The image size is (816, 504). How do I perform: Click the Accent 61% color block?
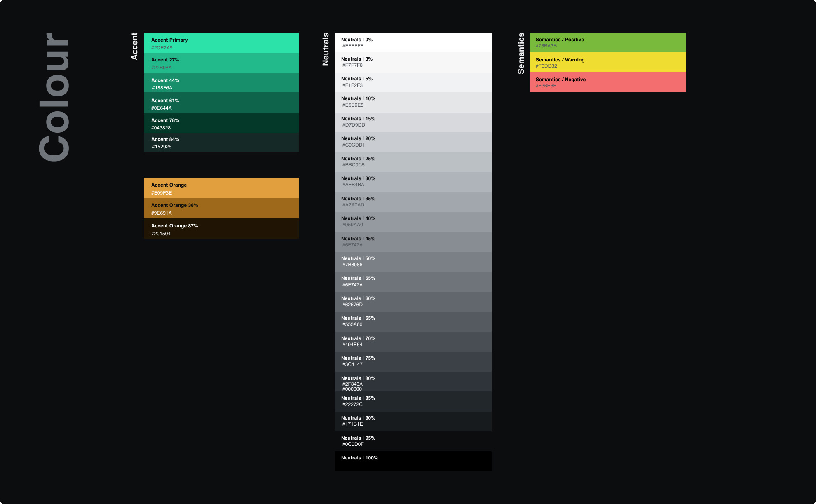(x=221, y=103)
